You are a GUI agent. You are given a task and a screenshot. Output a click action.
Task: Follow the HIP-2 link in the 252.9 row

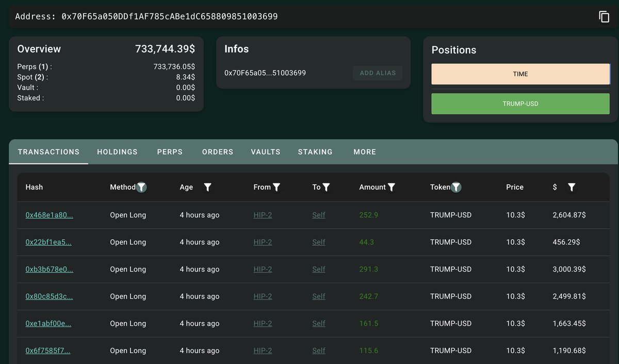tap(263, 215)
